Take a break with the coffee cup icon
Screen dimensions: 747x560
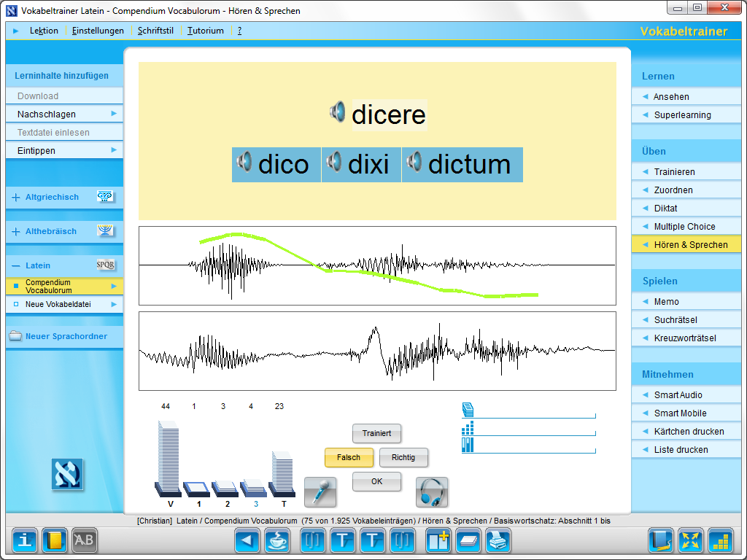click(x=276, y=540)
